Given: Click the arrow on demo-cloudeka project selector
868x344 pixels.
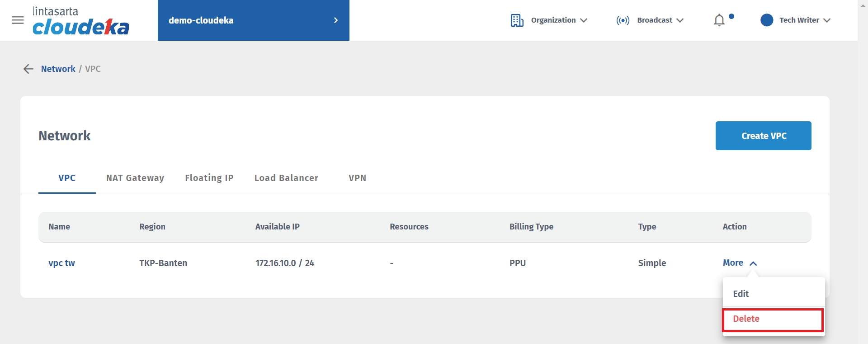Looking at the screenshot, I should (335, 20).
